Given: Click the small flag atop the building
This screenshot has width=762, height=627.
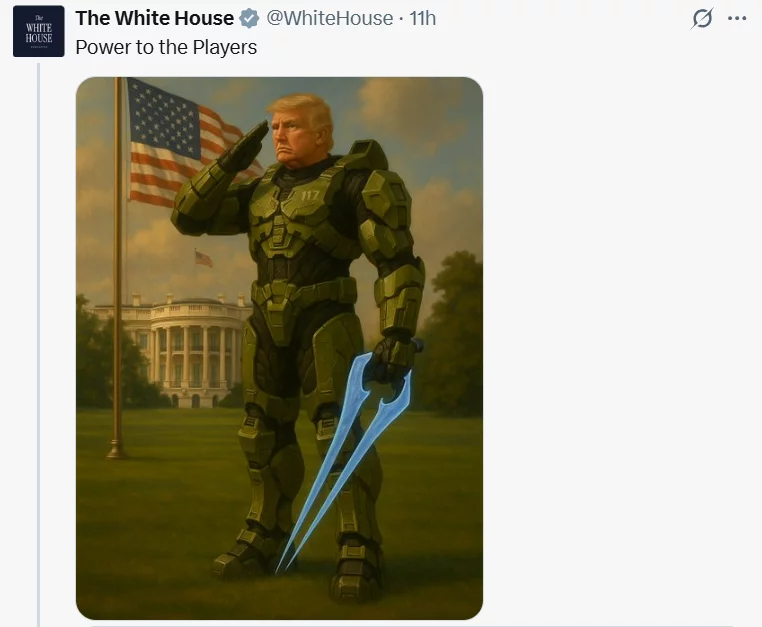Looking at the screenshot, I should (204, 259).
